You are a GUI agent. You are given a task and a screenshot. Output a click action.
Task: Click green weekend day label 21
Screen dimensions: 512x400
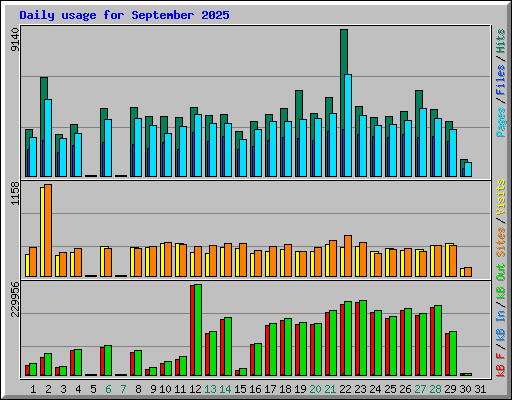point(330,389)
